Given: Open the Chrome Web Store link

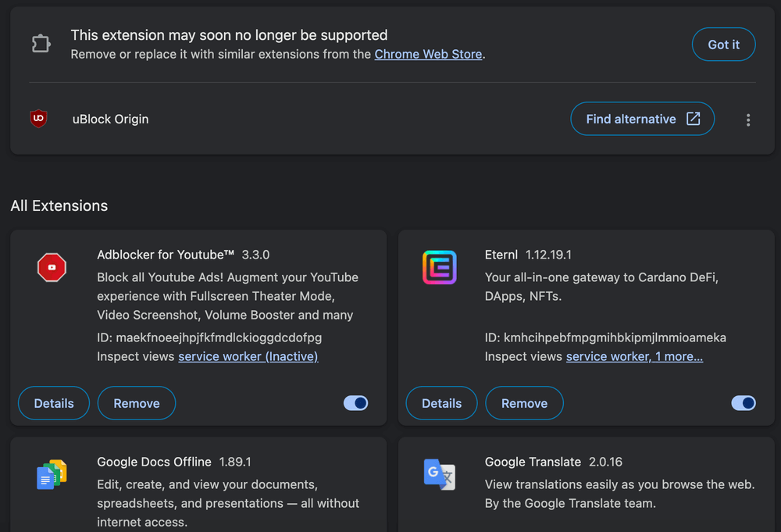Looking at the screenshot, I should [x=428, y=54].
